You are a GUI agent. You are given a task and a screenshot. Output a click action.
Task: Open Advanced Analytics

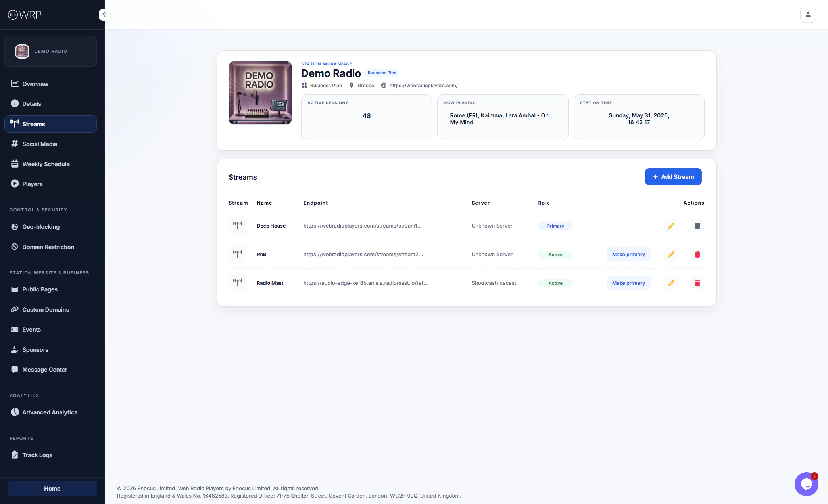click(50, 412)
